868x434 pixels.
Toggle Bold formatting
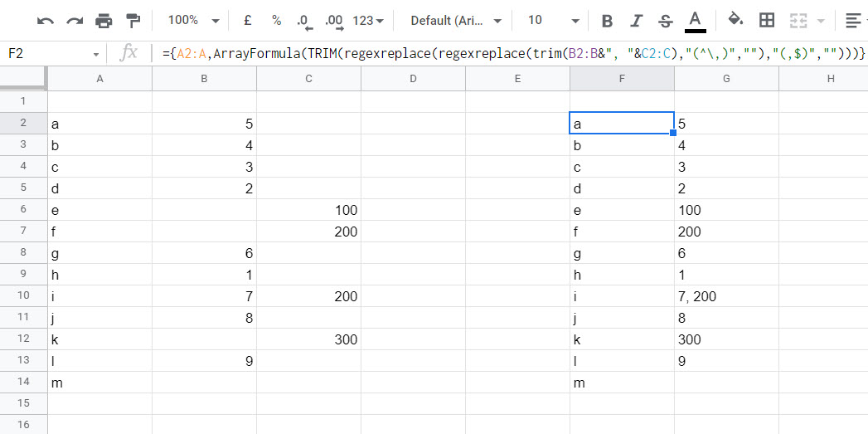(x=607, y=21)
